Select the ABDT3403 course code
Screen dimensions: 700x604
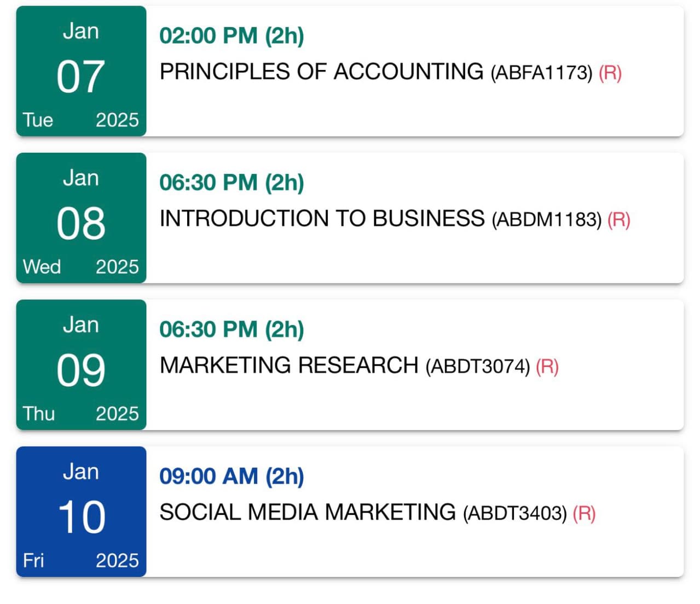[514, 513]
